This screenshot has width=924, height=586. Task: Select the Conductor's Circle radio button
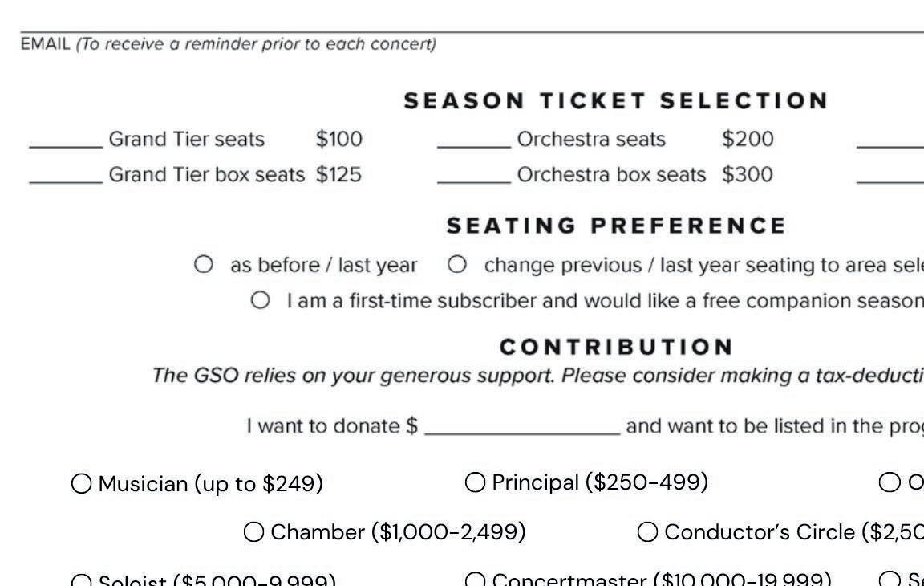click(x=648, y=532)
